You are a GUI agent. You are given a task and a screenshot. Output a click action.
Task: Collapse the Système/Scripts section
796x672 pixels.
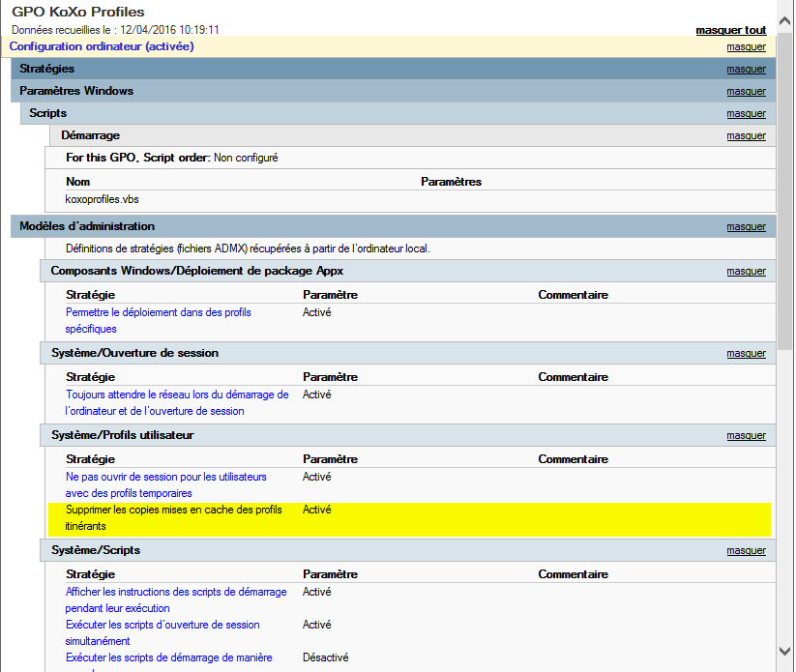point(746,551)
